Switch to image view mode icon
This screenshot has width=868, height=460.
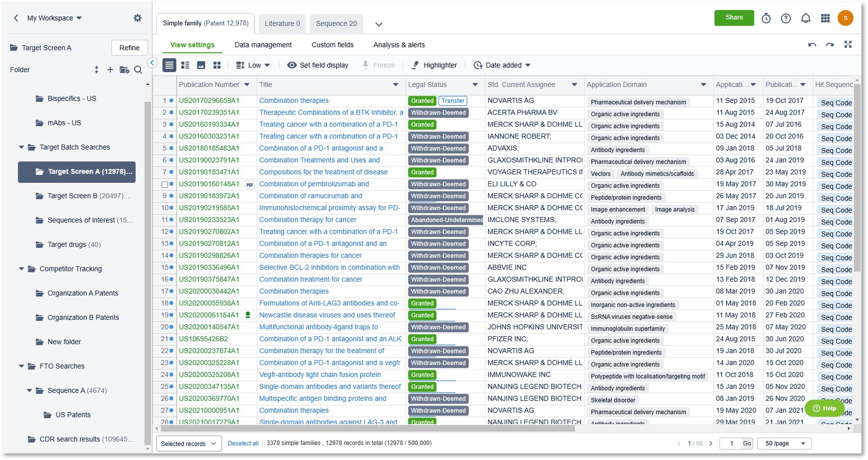tap(201, 65)
